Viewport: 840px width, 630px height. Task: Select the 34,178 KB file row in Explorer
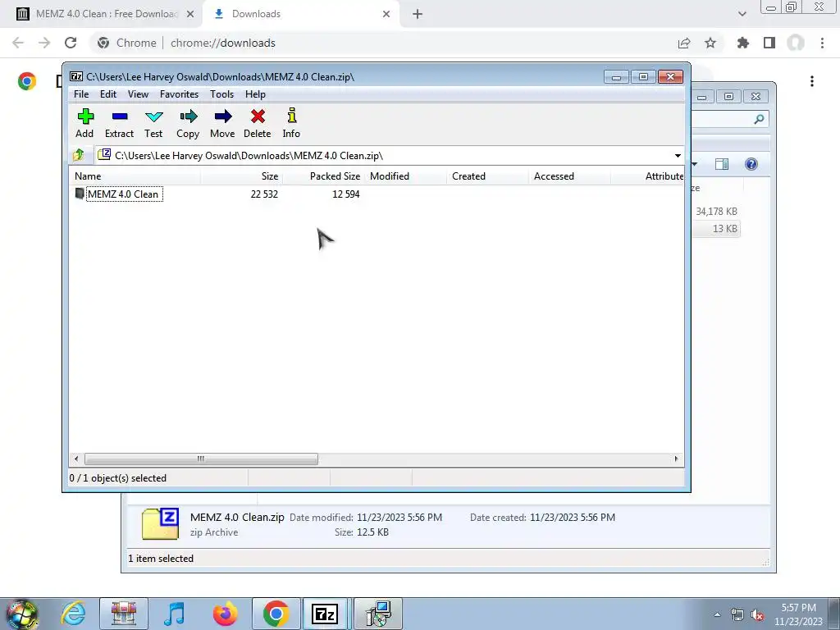(x=715, y=212)
